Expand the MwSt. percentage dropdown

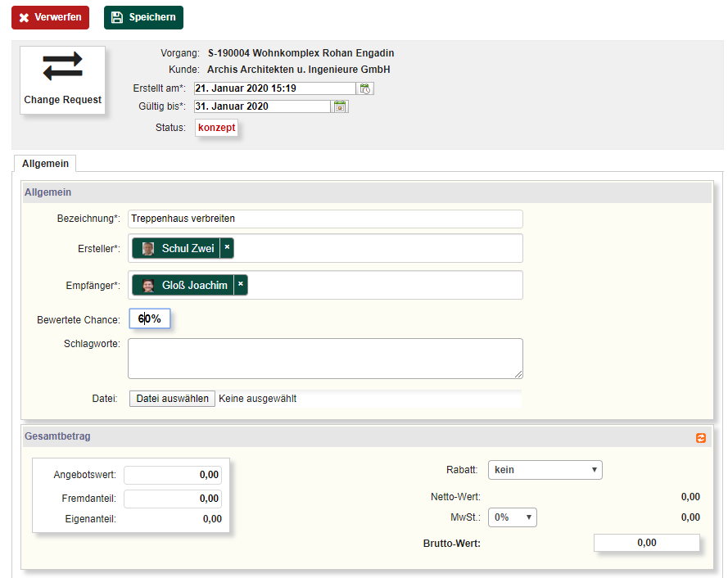tap(512, 517)
